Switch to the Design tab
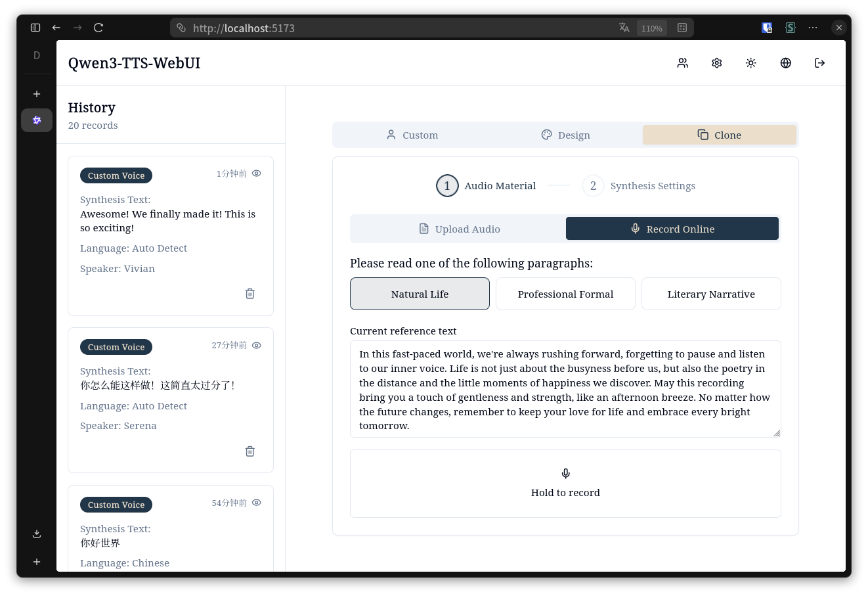The height and width of the screenshot is (596, 868). pos(565,135)
